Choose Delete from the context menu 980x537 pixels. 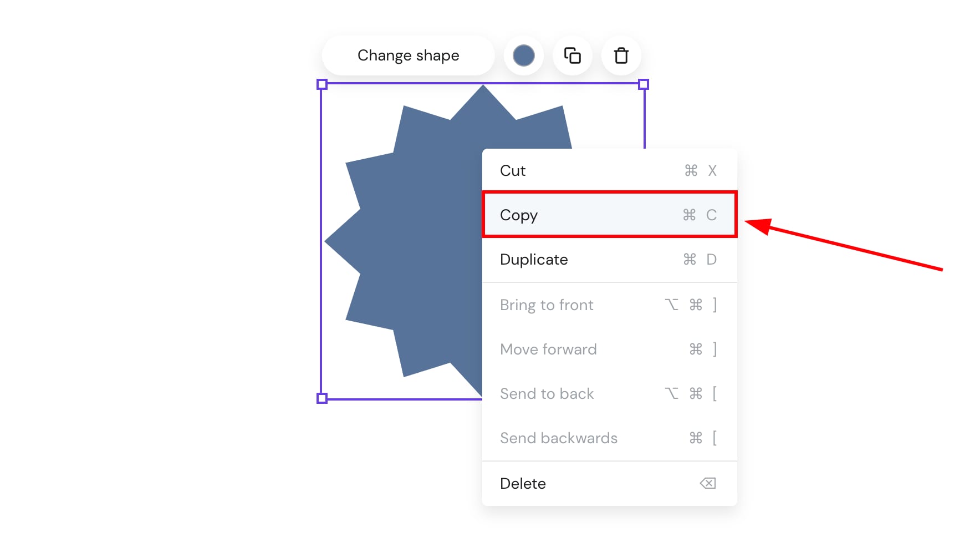coord(523,484)
